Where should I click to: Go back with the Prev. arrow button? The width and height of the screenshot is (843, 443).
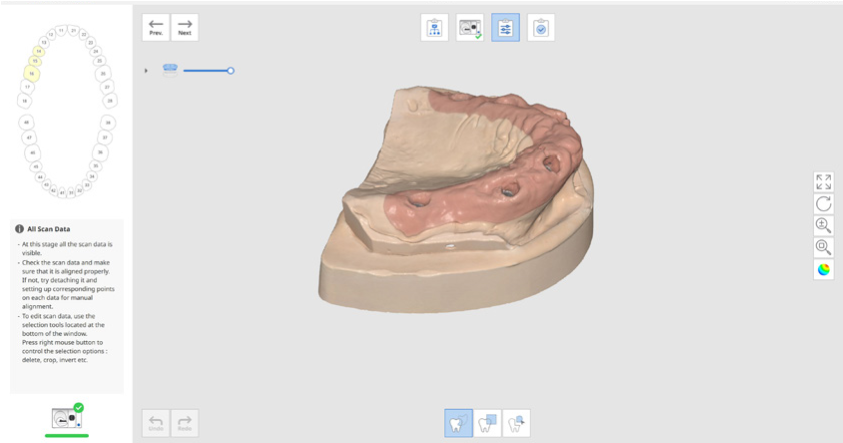(156, 27)
